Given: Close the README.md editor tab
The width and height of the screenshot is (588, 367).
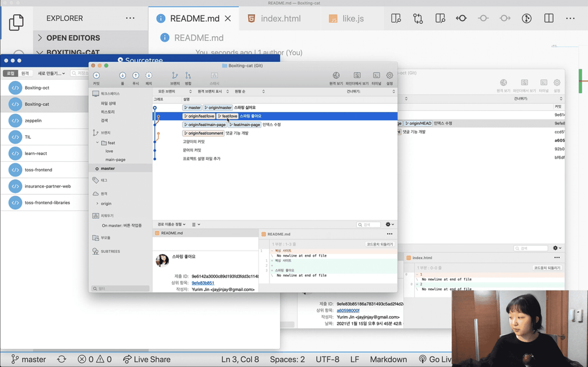Looking at the screenshot, I should tap(228, 18).
